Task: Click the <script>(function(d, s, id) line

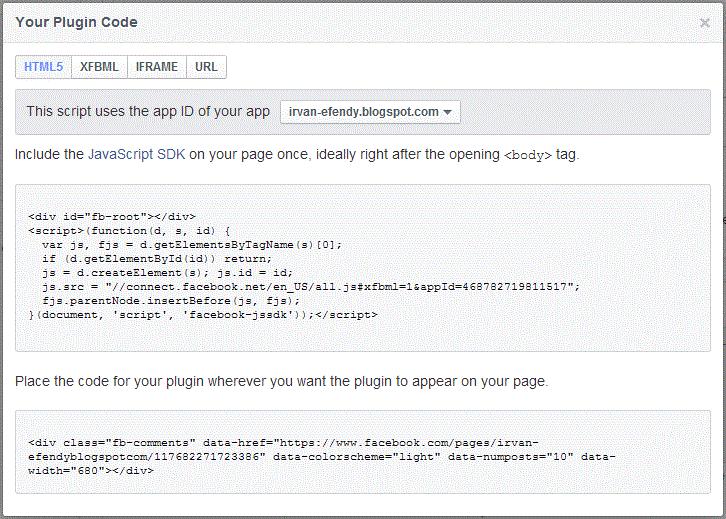Action: point(129,231)
